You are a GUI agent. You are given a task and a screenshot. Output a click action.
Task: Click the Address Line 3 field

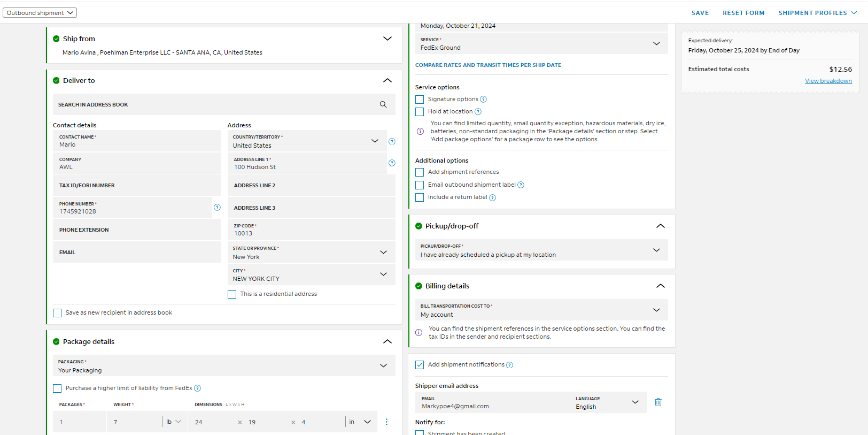tap(312, 208)
